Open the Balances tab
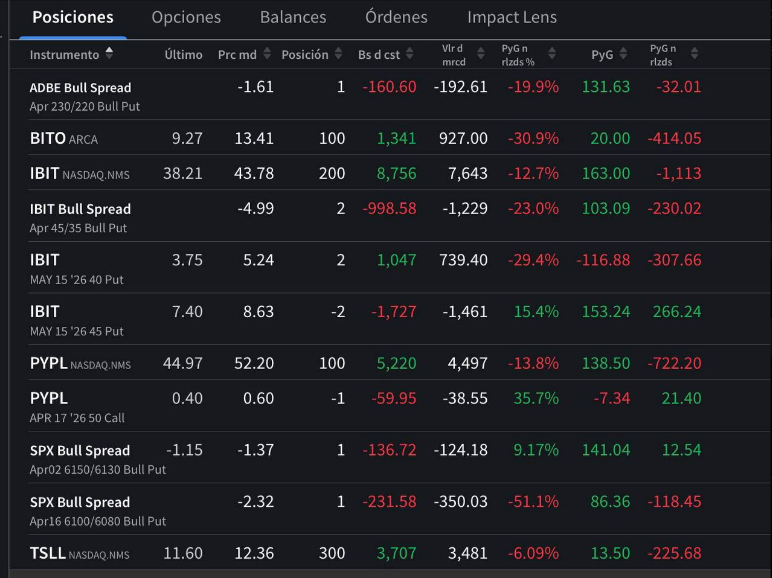This screenshot has height=578, width=772. (x=293, y=17)
